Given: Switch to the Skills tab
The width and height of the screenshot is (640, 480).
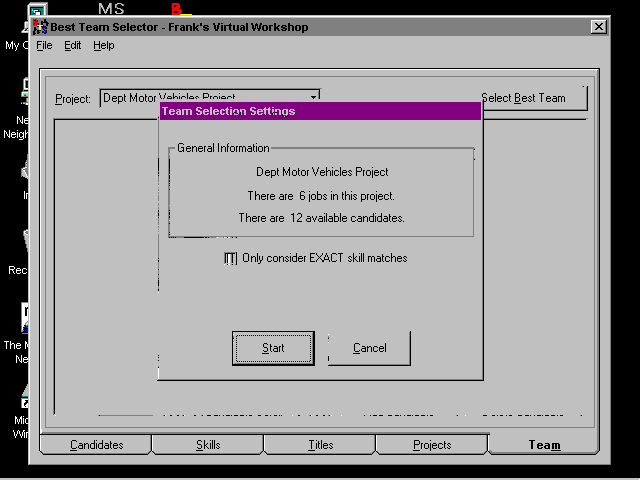Looking at the screenshot, I should click(x=208, y=445).
